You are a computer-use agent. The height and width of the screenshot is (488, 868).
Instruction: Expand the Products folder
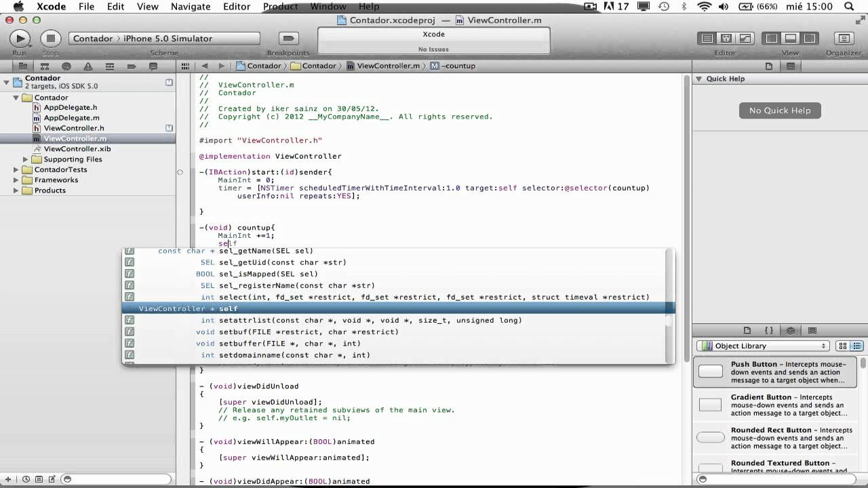[16, 190]
